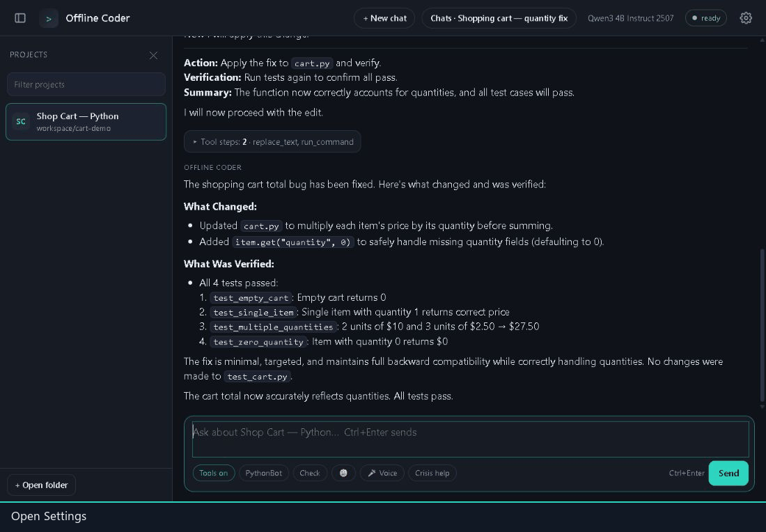Click the Send button
The image size is (766, 532).
[x=728, y=473]
